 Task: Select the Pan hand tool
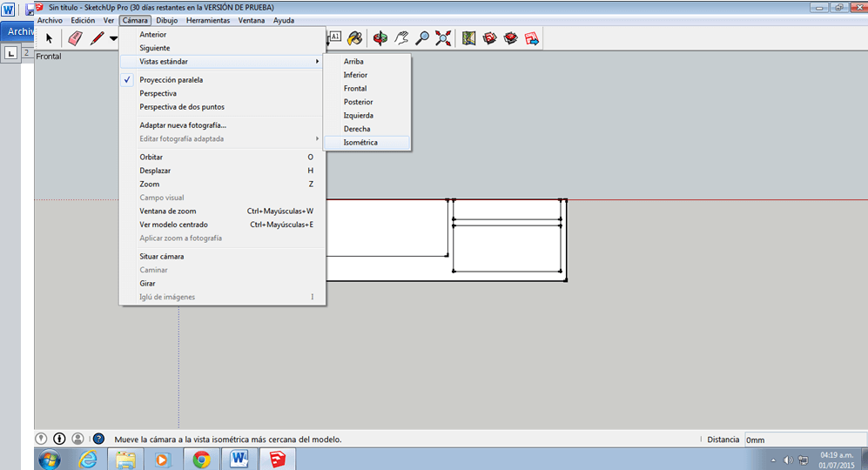coord(401,38)
